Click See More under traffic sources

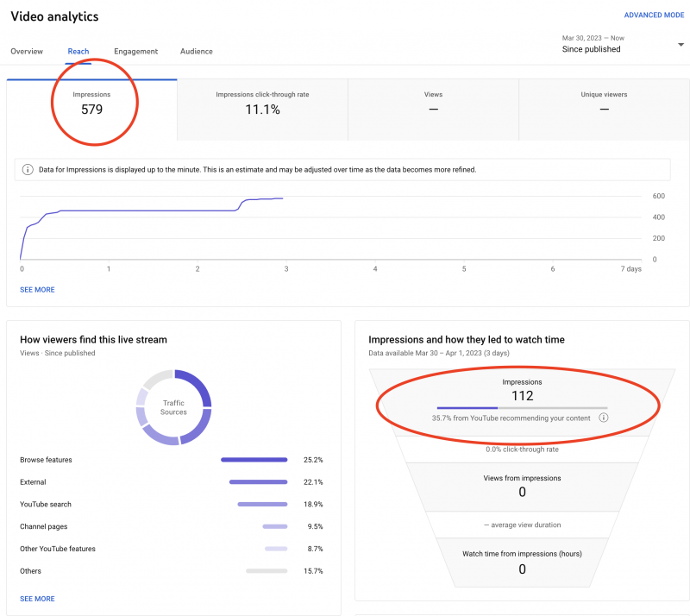point(37,599)
